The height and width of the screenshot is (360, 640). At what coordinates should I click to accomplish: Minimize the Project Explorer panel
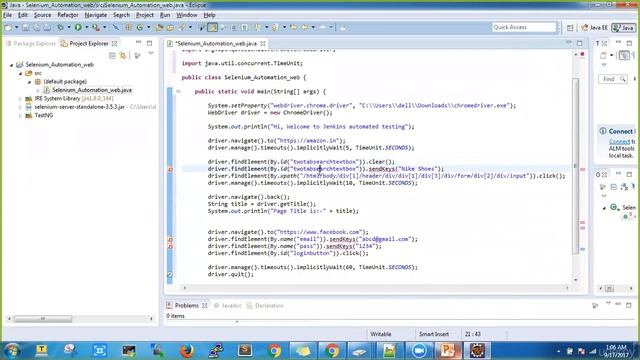139,42
